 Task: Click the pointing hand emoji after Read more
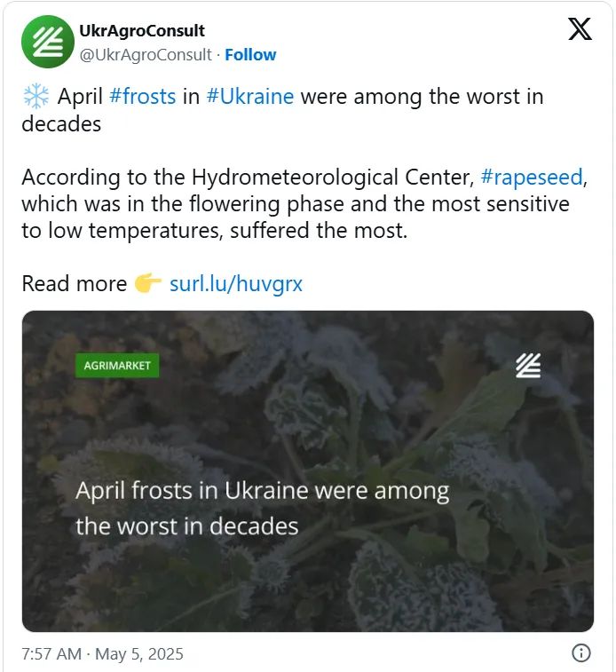click(147, 284)
